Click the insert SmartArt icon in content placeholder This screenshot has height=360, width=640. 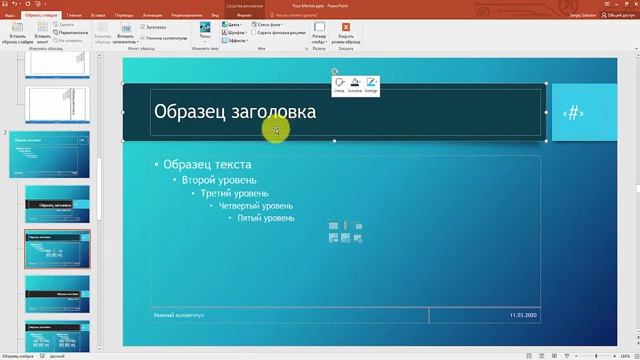(358, 226)
